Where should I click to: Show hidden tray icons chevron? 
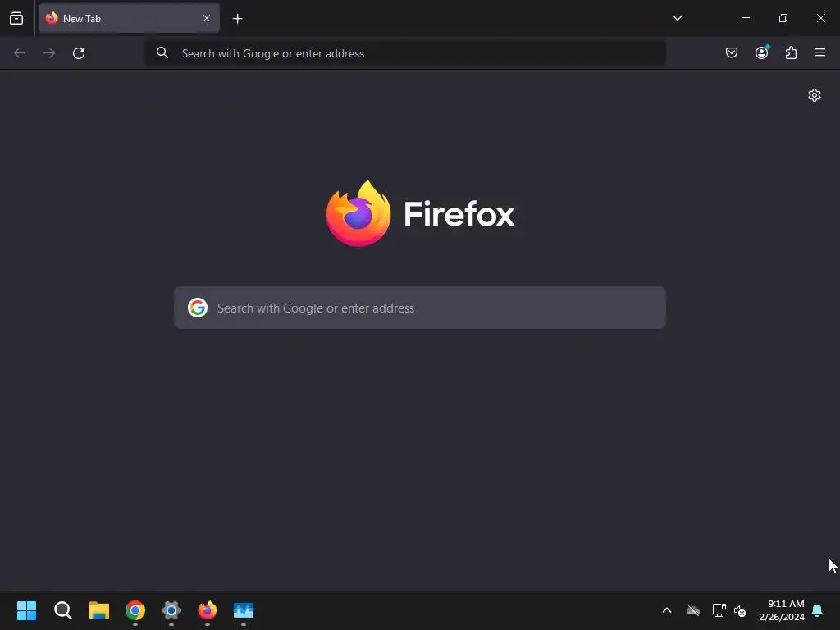(667, 610)
